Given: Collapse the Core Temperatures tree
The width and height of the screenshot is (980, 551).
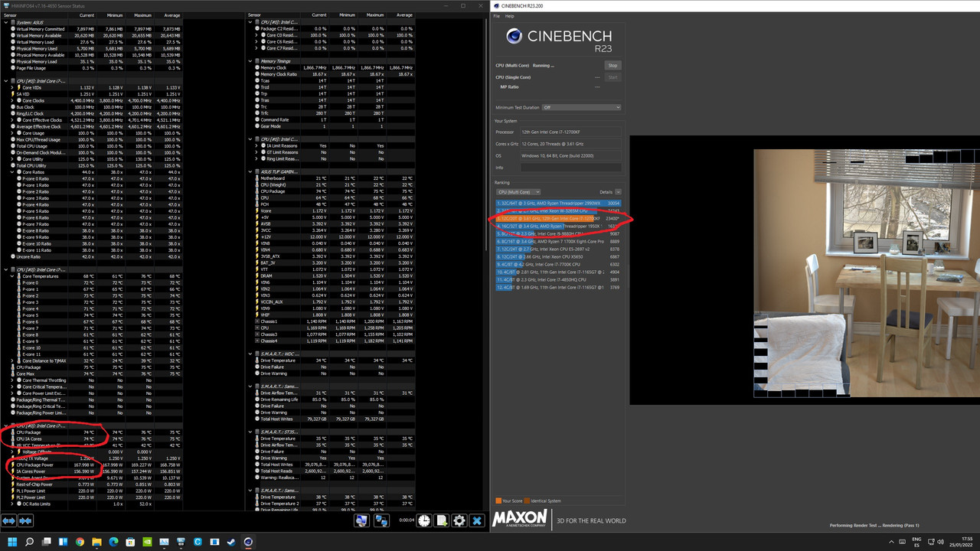Looking at the screenshot, I should pyautogui.click(x=12, y=276).
